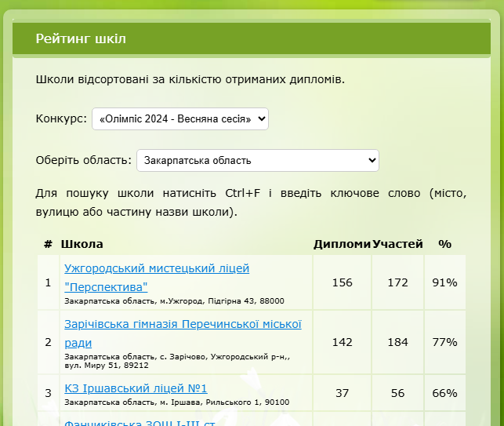
Task: Select the 172 participants cell
Action: pos(397,282)
